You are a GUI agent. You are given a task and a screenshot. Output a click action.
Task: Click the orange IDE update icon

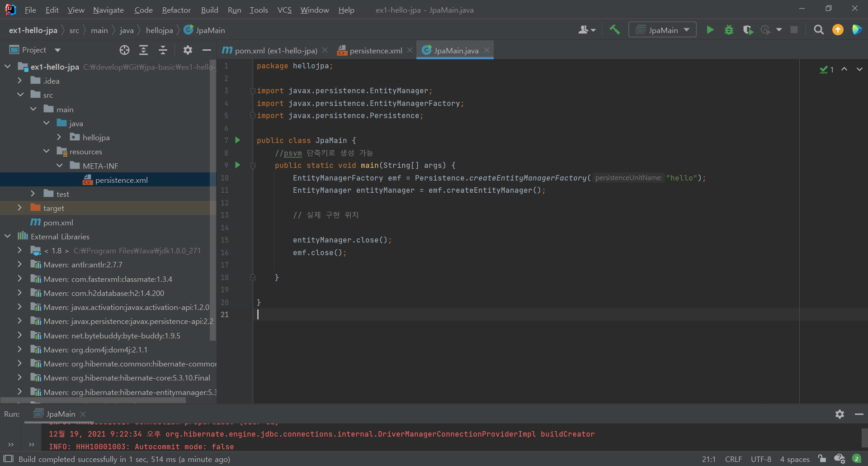click(x=838, y=30)
